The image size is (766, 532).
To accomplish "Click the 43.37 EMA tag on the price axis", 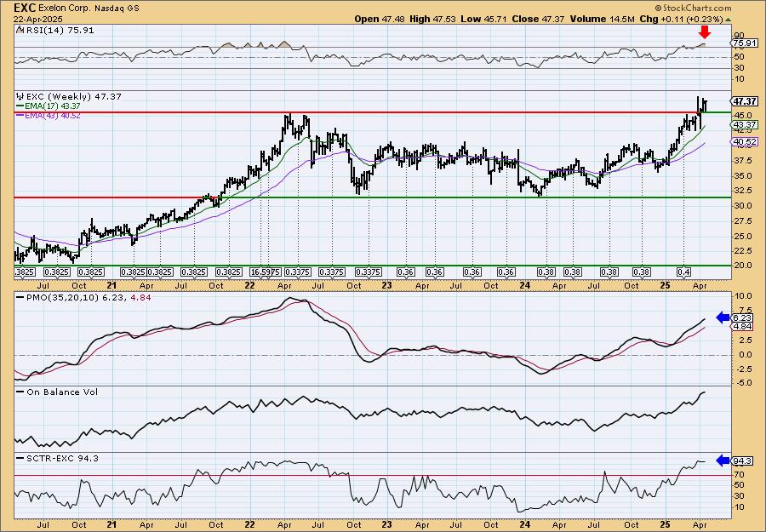I will [744, 125].
